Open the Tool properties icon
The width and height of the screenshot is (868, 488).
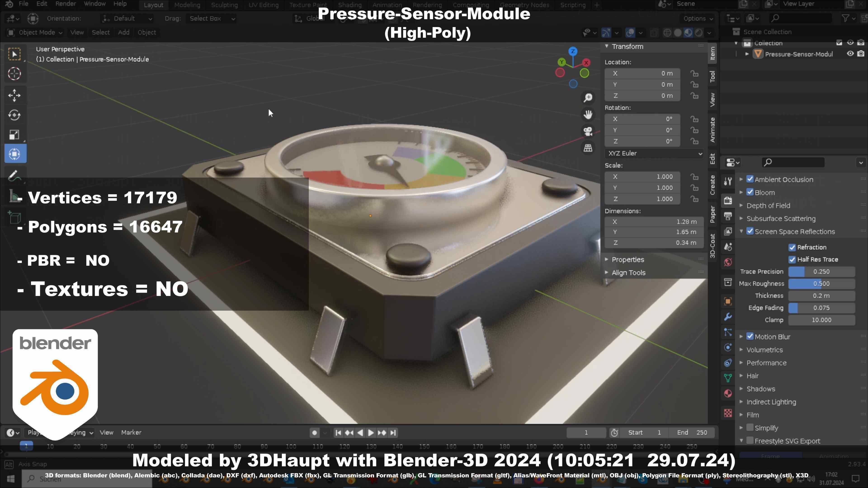pos(728,181)
